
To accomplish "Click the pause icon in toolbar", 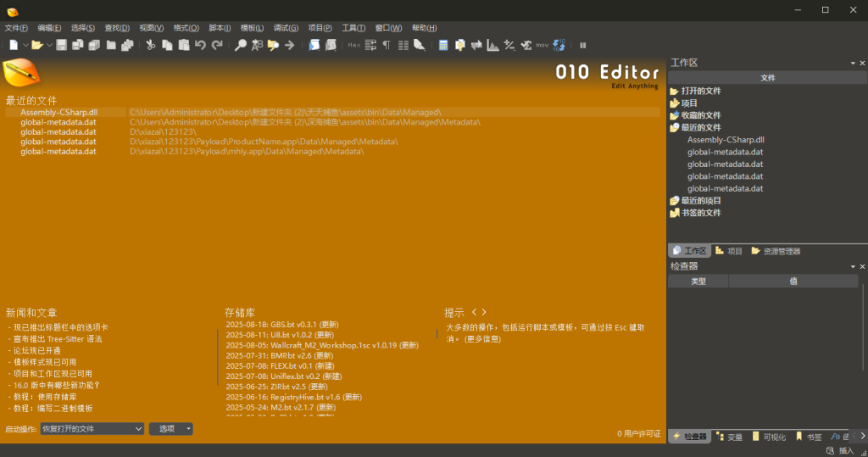I will tap(583, 46).
